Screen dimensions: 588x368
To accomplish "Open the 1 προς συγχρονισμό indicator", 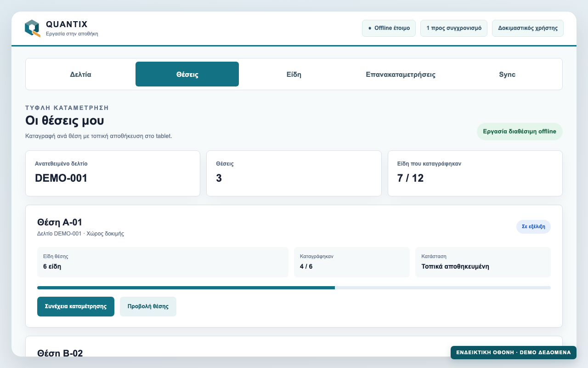I will pos(454,28).
